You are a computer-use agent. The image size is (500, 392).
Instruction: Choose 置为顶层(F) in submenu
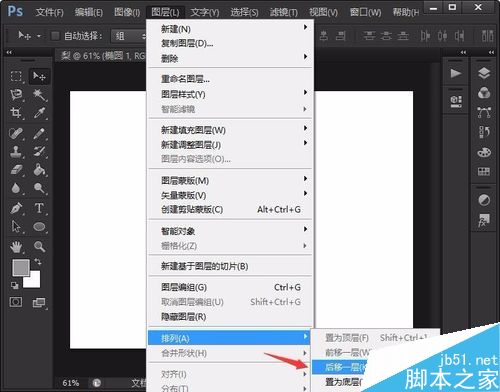(375, 338)
